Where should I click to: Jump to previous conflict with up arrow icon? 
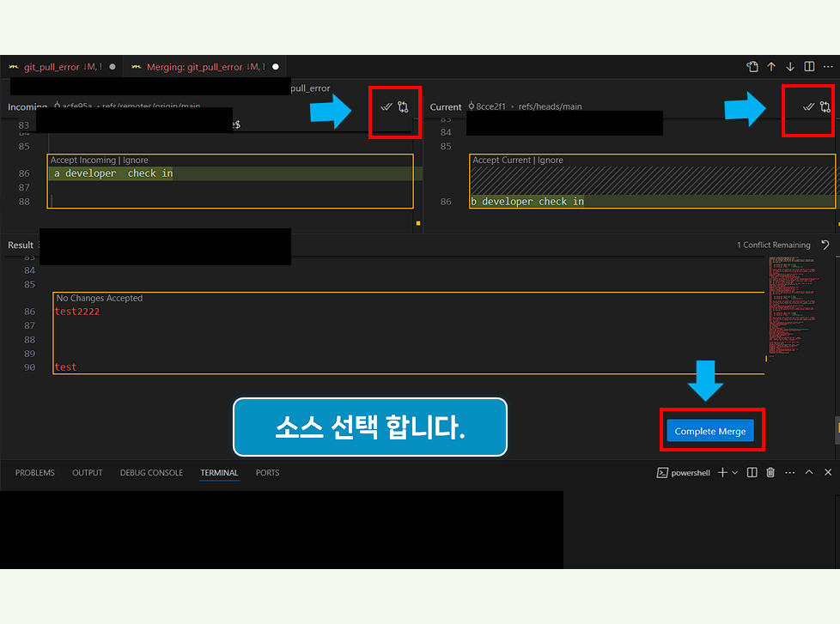(771, 66)
